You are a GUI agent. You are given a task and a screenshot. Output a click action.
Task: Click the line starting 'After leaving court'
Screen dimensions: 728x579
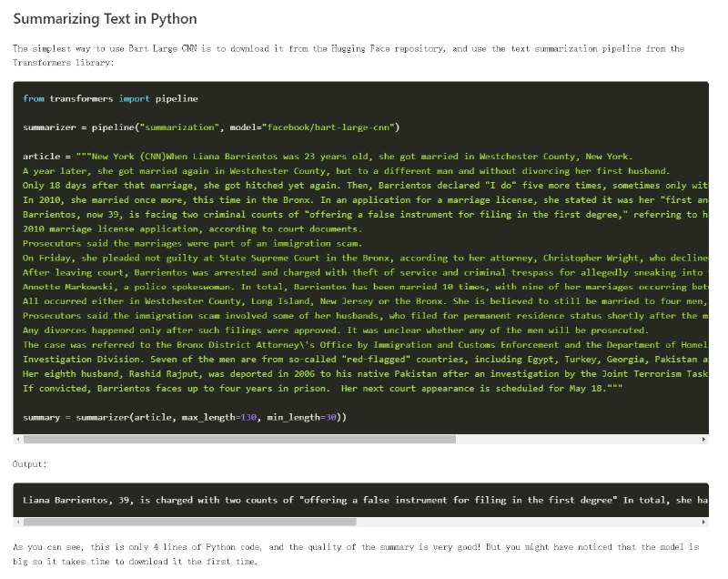pos(366,272)
